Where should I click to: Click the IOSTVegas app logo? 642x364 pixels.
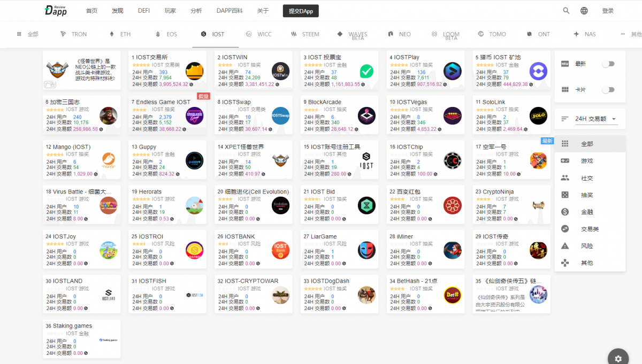(x=453, y=115)
